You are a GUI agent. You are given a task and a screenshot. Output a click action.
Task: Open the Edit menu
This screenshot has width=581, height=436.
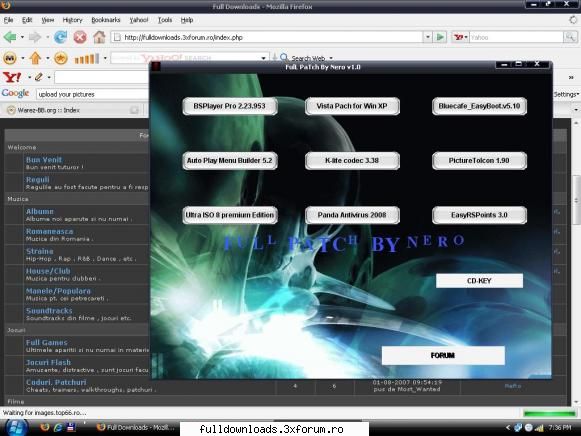(x=27, y=20)
